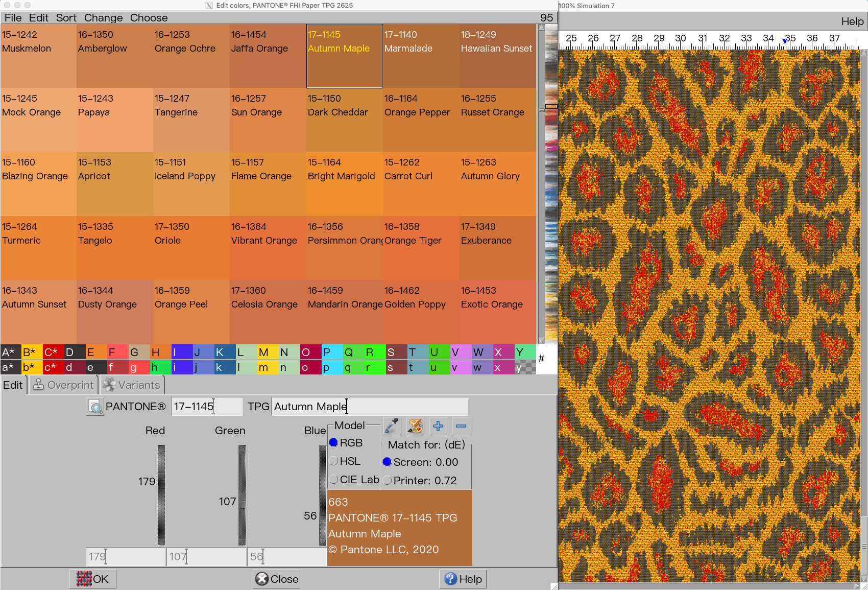Viewport: 868px width, 590px height.
Task: Click the blue value field 56
Action: (287, 557)
